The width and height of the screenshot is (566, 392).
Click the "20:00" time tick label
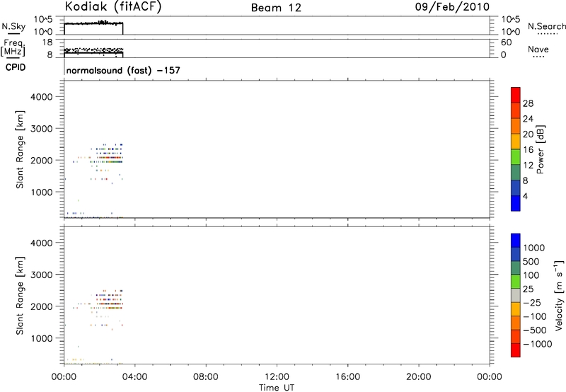tap(418, 377)
